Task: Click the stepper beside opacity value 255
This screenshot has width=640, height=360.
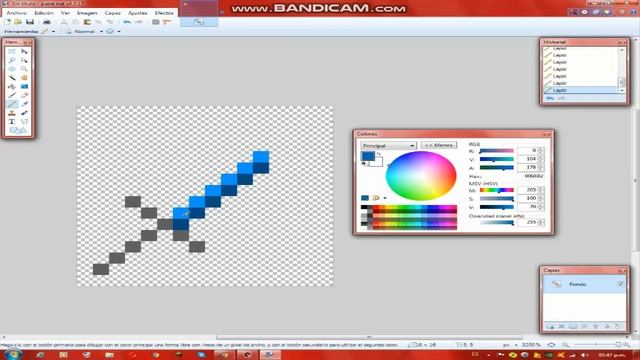Action: point(541,222)
